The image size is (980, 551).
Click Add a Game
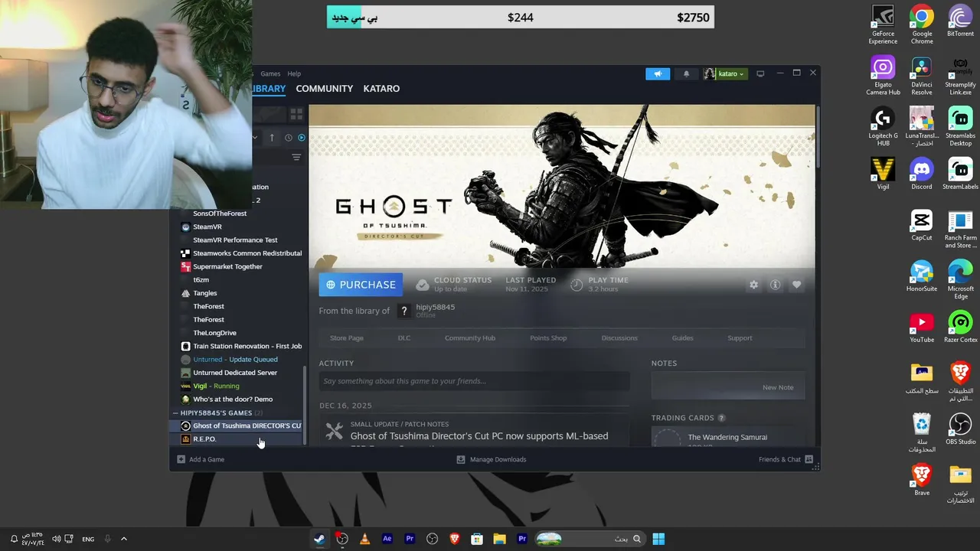[201, 459]
